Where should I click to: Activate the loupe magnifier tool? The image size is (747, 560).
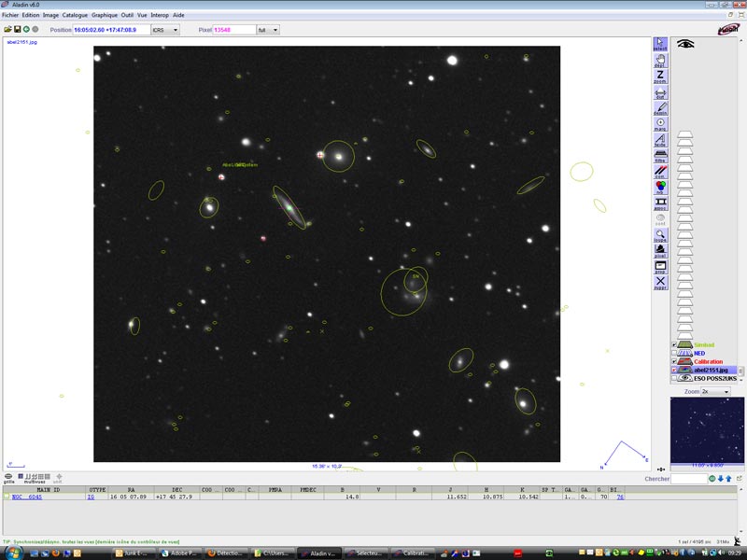point(660,235)
